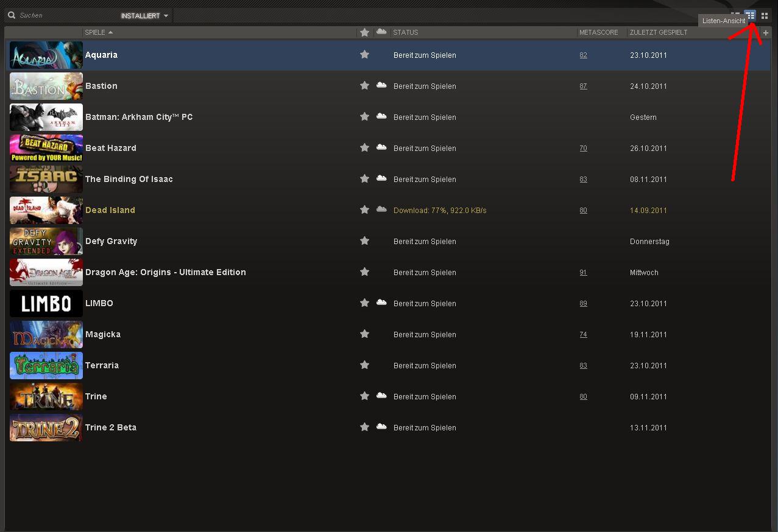This screenshot has height=532, width=778.
Task: Toggle favorite star for Aquaria
Action: point(364,55)
